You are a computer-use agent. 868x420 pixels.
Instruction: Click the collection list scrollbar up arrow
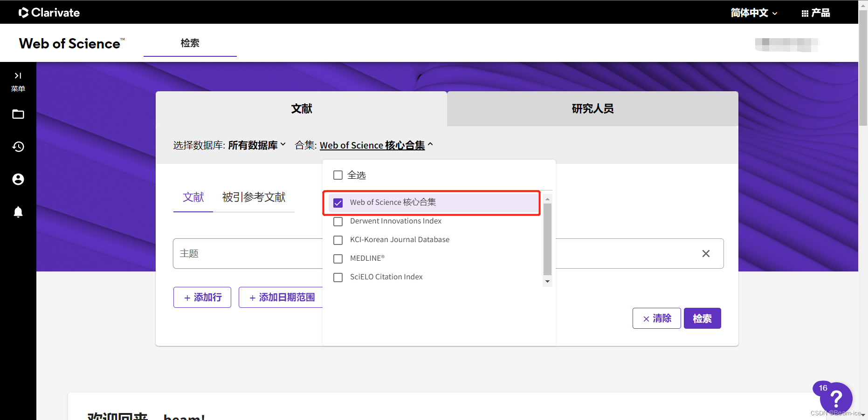pyautogui.click(x=547, y=199)
